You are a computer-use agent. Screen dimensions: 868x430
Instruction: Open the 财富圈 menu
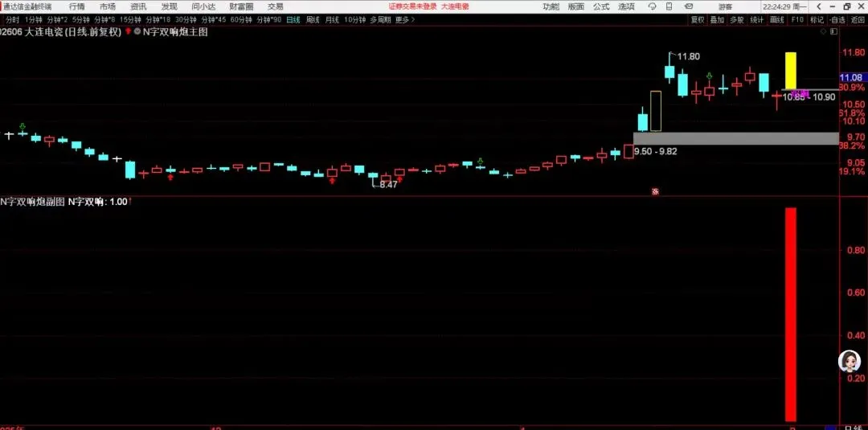point(241,6)
